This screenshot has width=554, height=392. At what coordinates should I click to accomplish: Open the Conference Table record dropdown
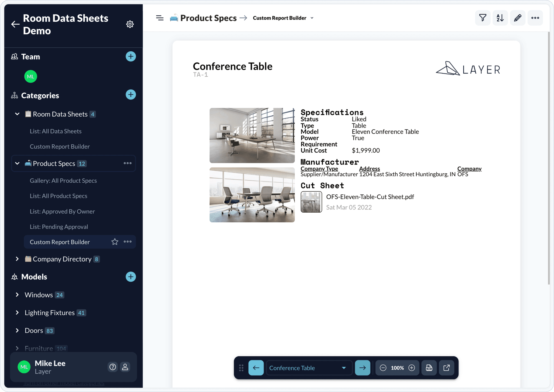point(343,368)
